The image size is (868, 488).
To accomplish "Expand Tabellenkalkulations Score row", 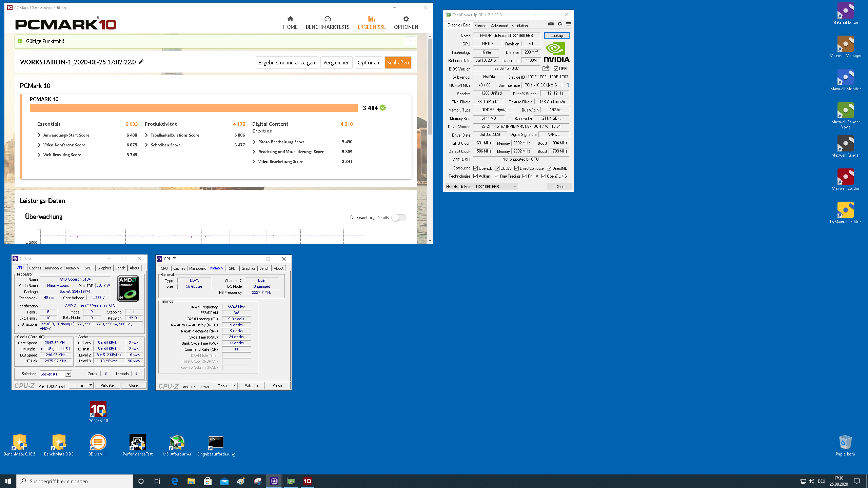I will coord(146,135).
